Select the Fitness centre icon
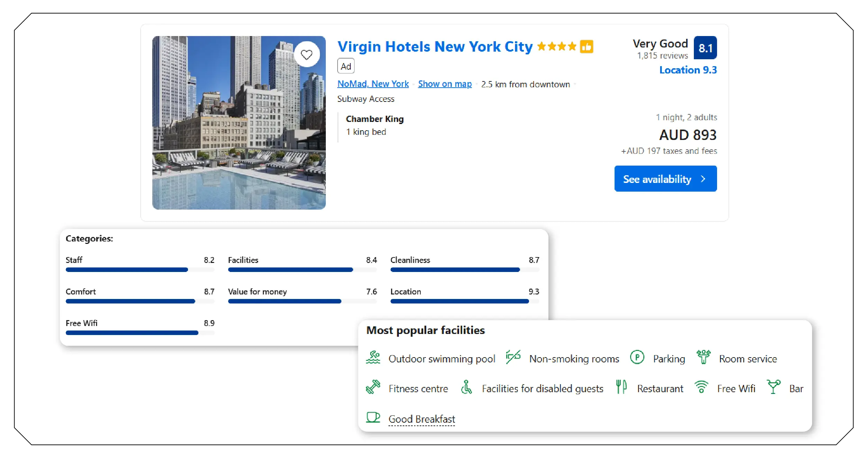The width and height of the screenshot is (868, 458). [x=374, y=388]
